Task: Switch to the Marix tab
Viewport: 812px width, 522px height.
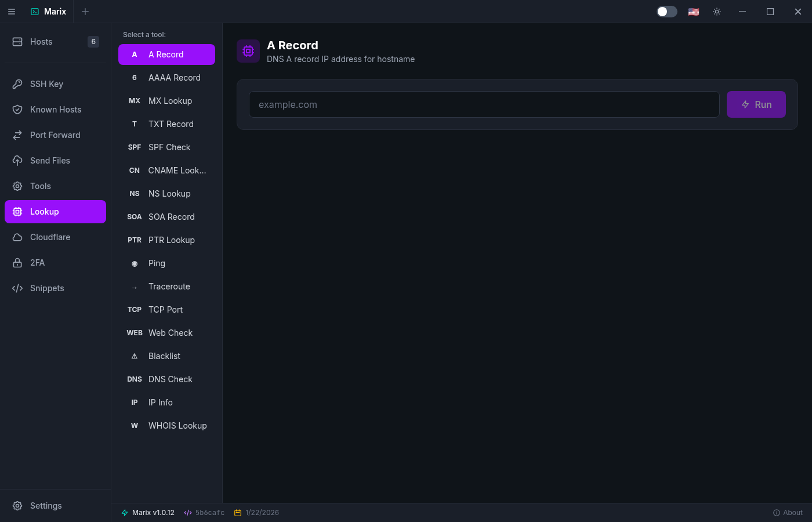Action: pos(49,11)
